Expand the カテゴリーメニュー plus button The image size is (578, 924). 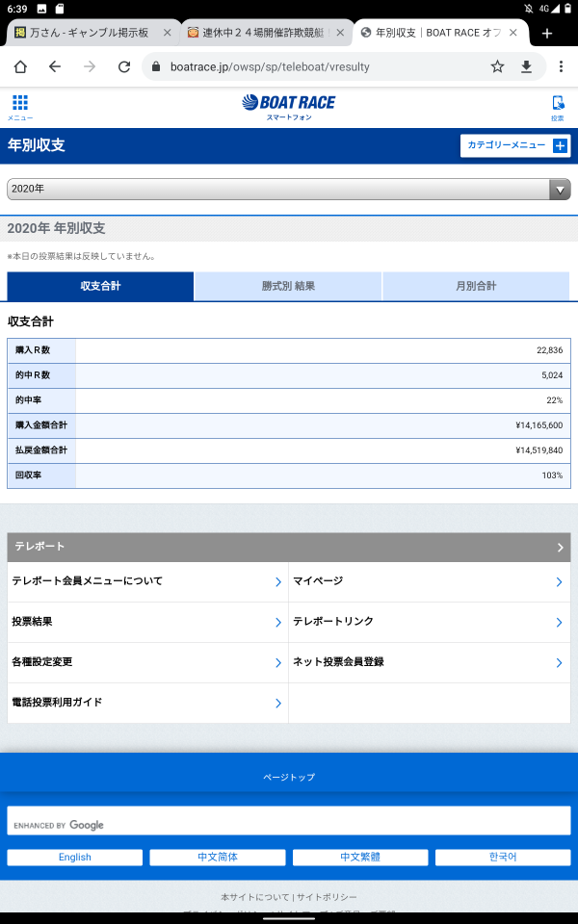514,145
